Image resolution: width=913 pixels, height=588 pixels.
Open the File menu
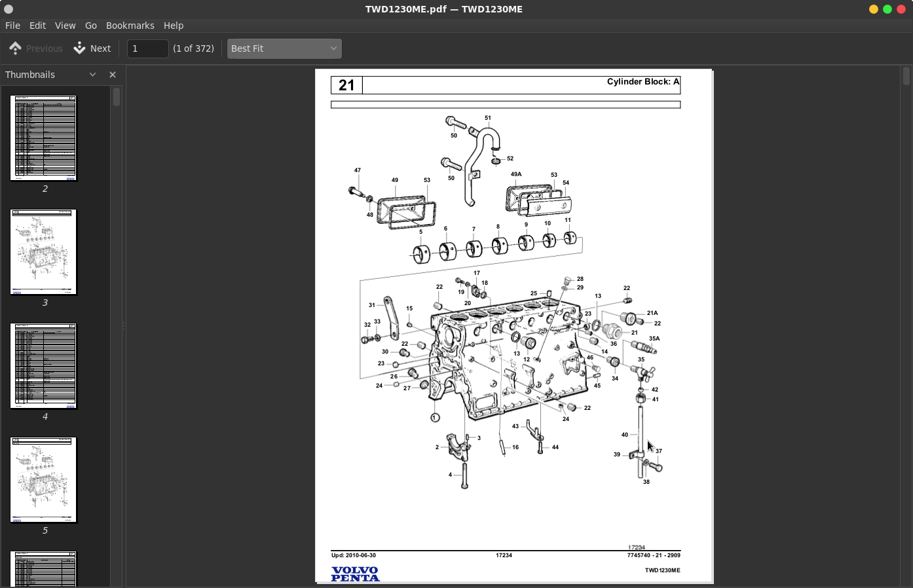click(12, 26)
